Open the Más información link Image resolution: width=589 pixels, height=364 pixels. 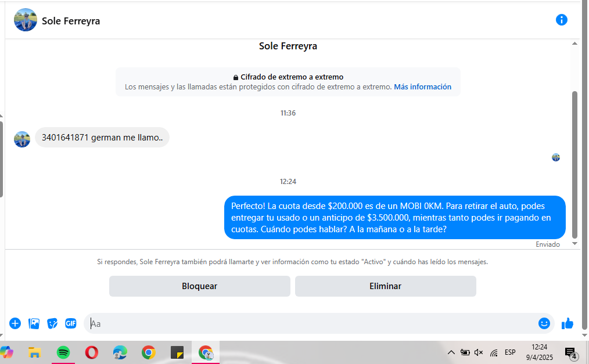point(422,87)
